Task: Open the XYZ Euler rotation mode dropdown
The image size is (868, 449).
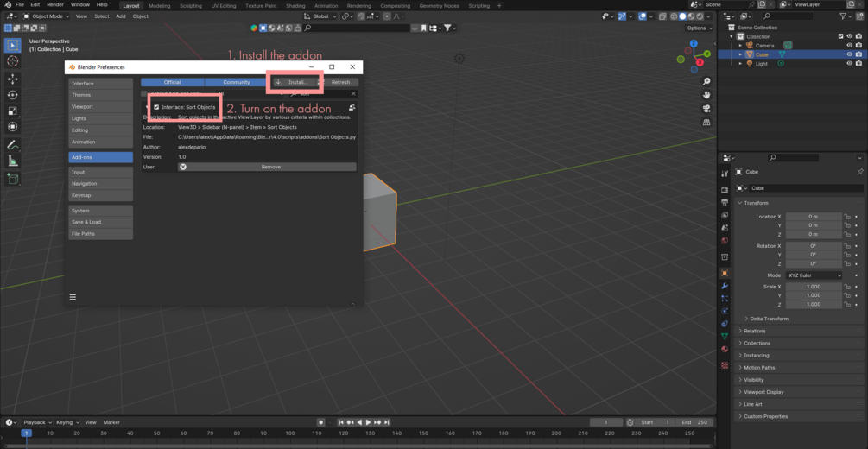Action: tap(814, 275)
